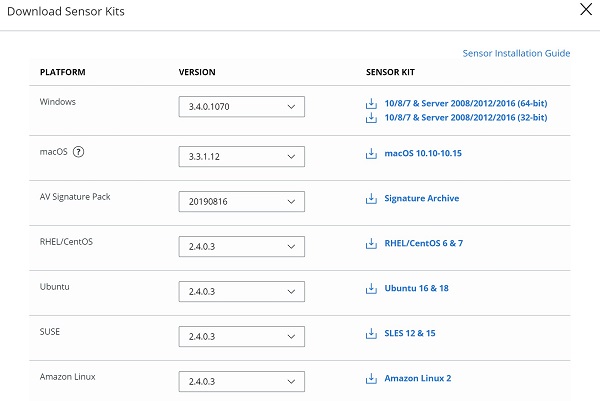Click the Download Sensor Kits dialog title
600x401 pixels.
point(66,11)
